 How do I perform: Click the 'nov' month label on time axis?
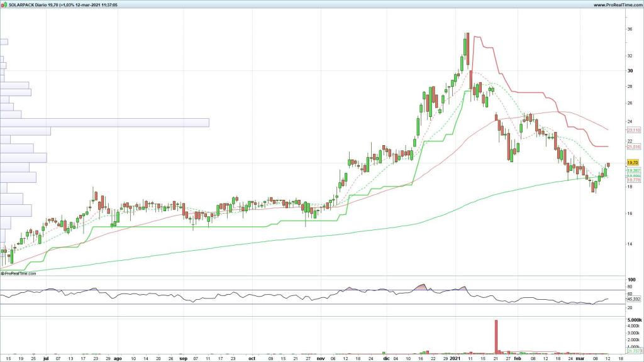(x=321, y=357)
